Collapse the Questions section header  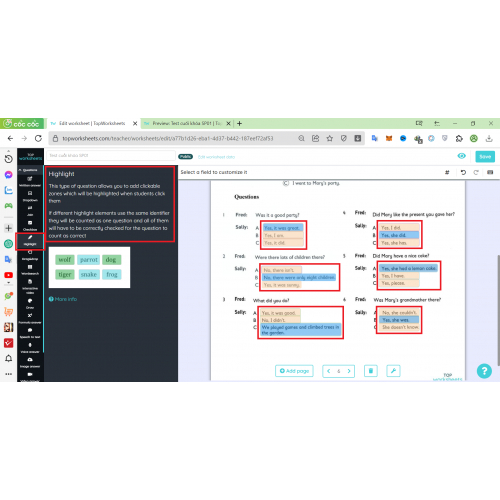tap(30, 170)
